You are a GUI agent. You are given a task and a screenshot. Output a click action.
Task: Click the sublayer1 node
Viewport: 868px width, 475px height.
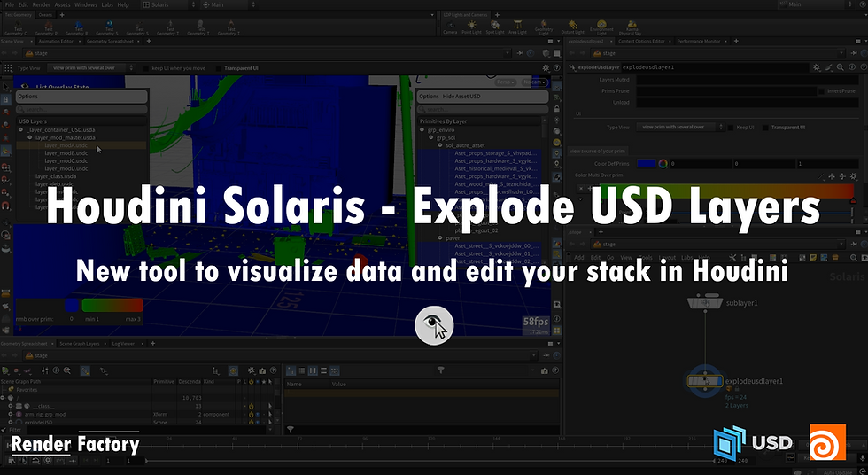[705, 302]
